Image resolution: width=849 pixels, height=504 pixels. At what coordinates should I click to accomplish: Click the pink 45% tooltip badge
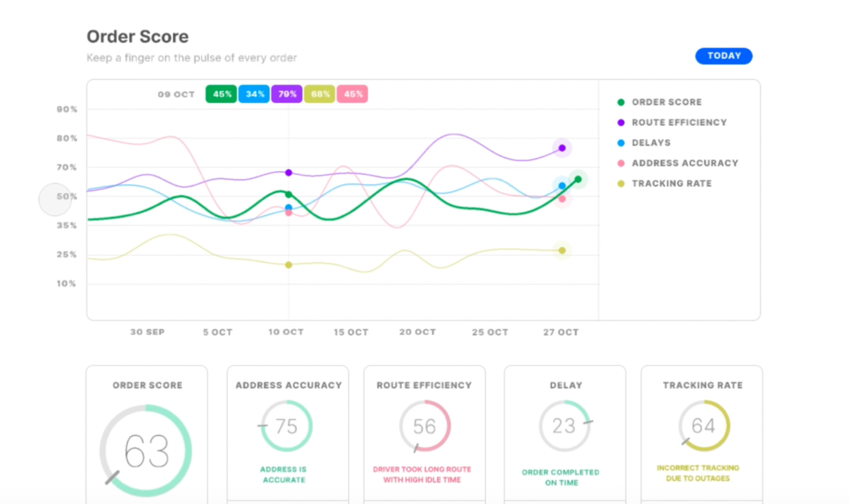coord(352,94)
